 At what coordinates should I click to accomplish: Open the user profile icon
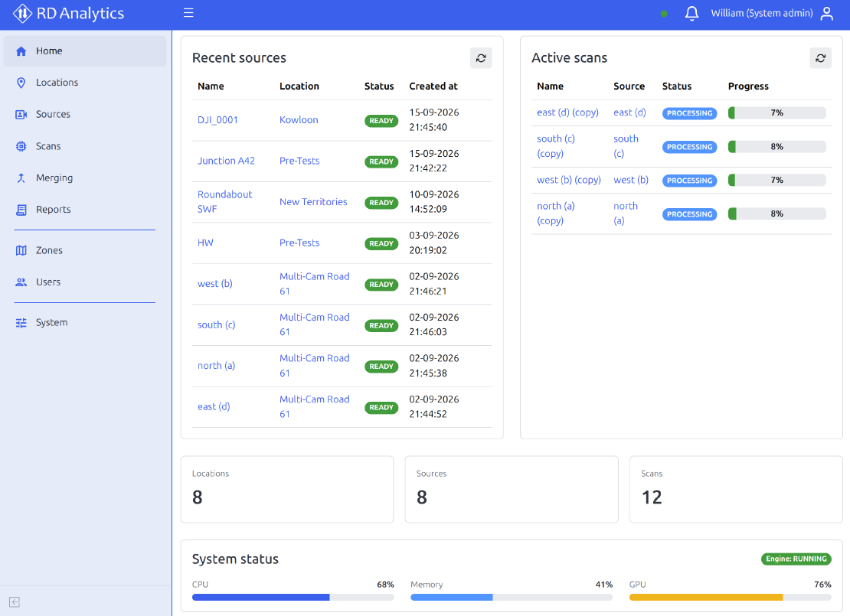click(x=826, y=13)
